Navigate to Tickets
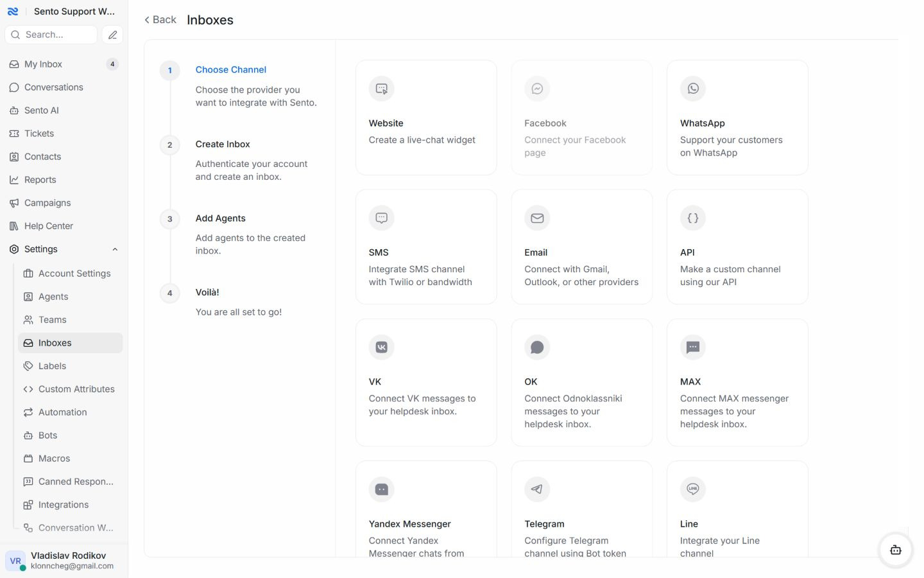Image resolution: width=924 pixels, height=578 pixels. coord(64,134)
